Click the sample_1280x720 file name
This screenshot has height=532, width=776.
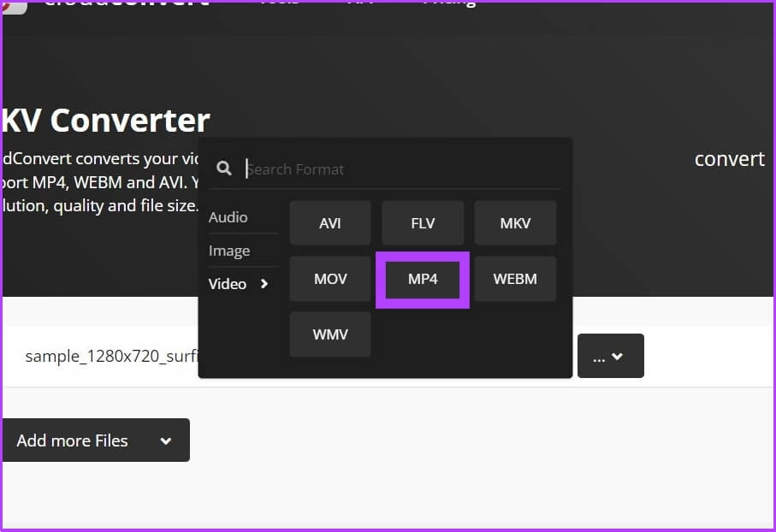click(x=112, y=356)
